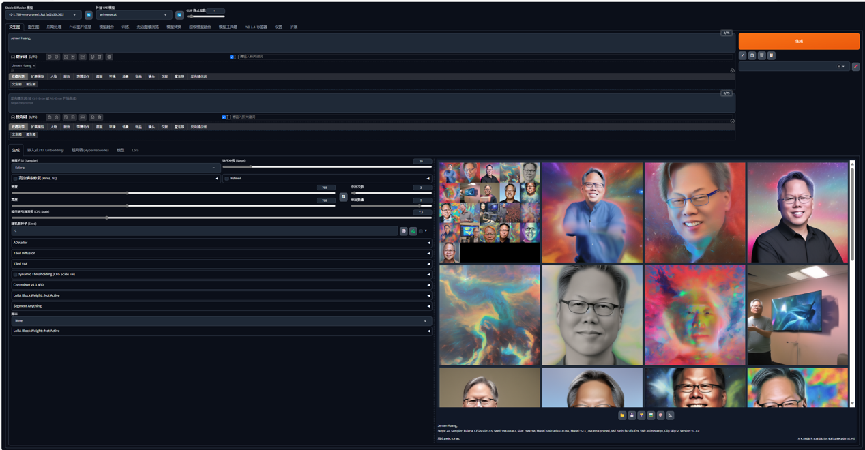Tick the extra seed checkbox
This screenshot has height=450, width=865.
coord(422,231)
